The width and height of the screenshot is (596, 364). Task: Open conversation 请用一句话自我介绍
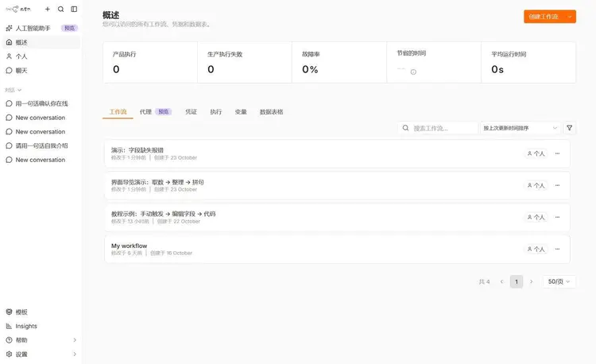click(41, 145)
